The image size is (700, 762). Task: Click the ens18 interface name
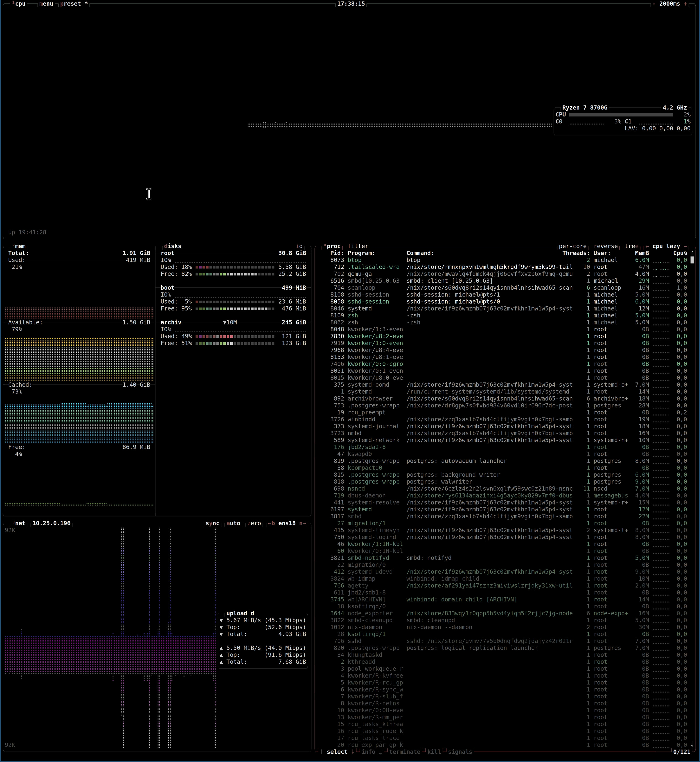pyautogui.click(x=287, y=523)
